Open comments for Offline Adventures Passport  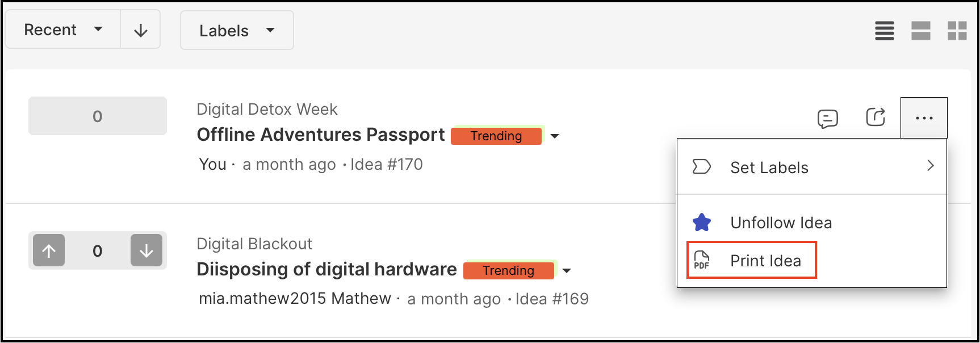point(828,118)
